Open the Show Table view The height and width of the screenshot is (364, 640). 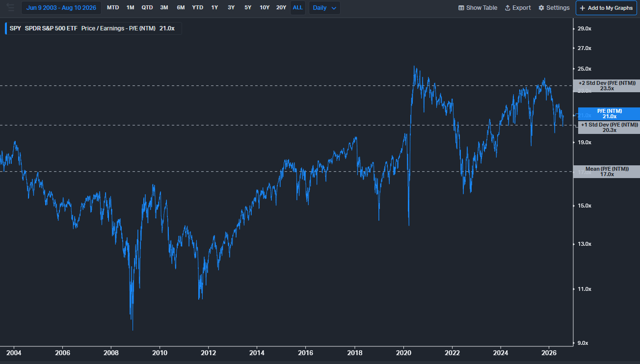[x=478, y=8]
